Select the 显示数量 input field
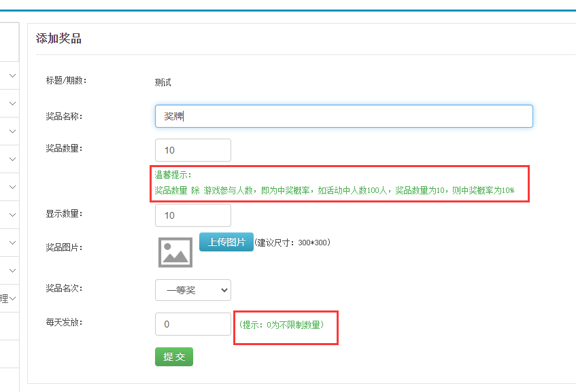 193,215
